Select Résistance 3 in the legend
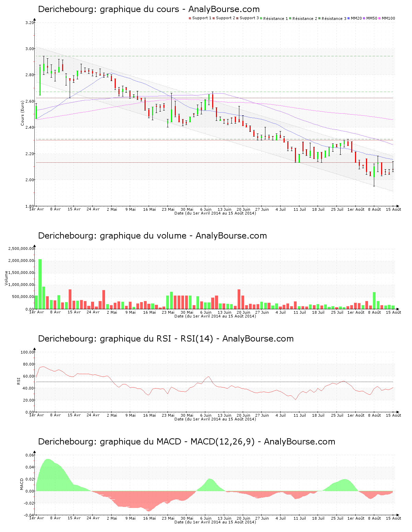Viewport: 412px width, 532px height. coord(334,19)
